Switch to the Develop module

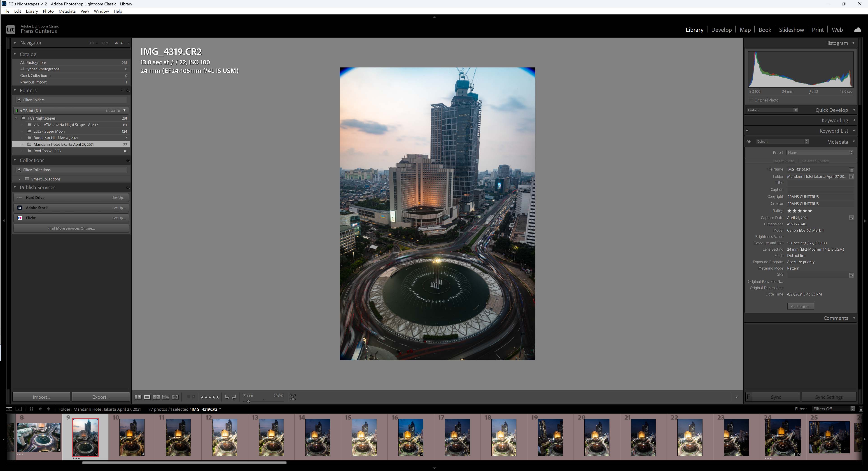(721, 30)
